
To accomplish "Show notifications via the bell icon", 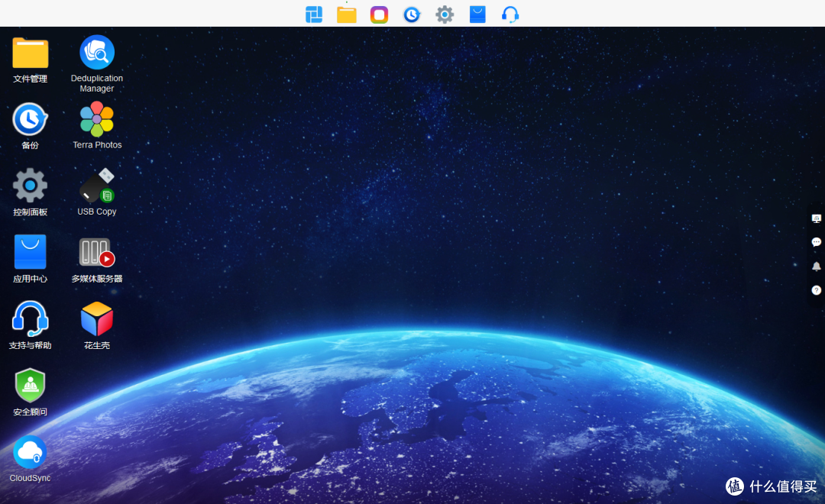I will [816, 267].
